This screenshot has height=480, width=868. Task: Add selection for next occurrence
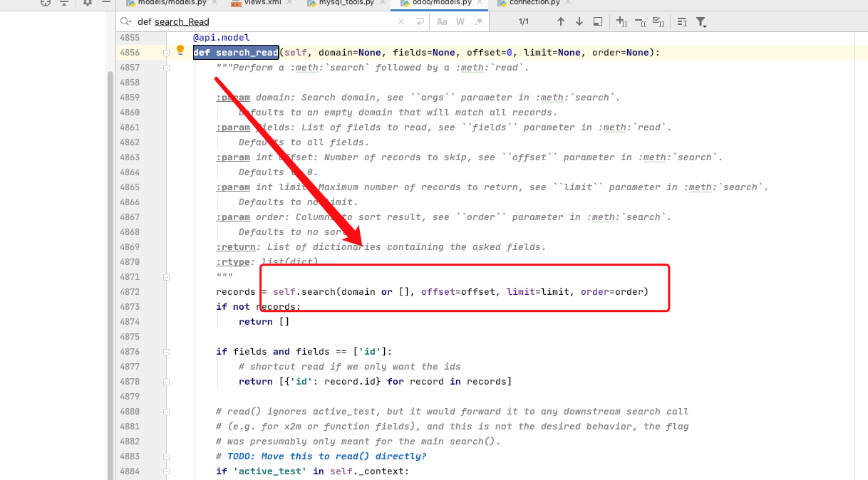(621, 22)
